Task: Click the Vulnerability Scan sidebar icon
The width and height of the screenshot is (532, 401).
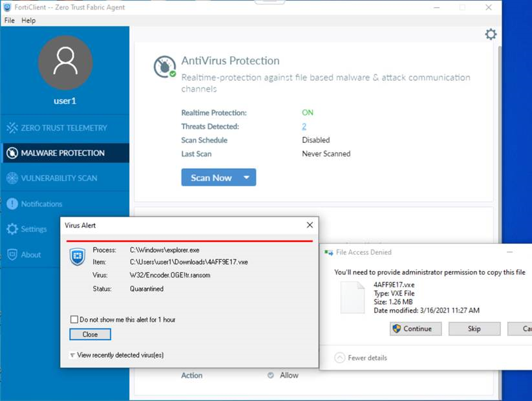Action: pyautogui.click(x=12, y=178)
